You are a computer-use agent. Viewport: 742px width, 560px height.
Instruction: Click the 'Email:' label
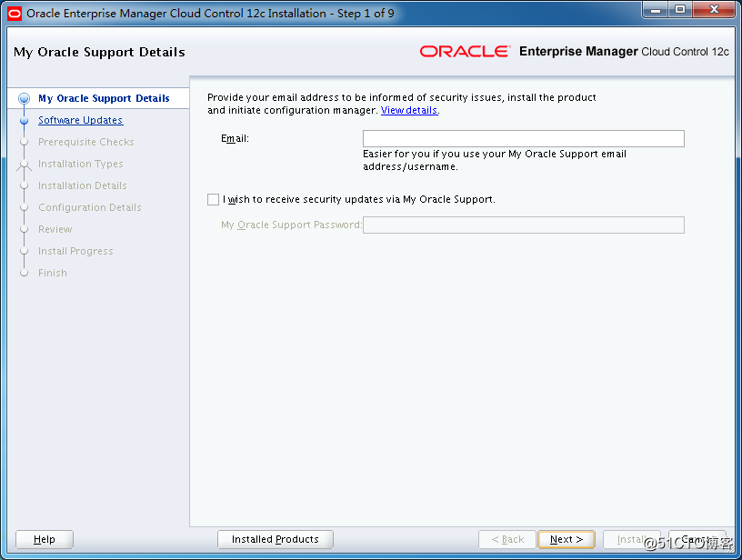click(235, 138)
